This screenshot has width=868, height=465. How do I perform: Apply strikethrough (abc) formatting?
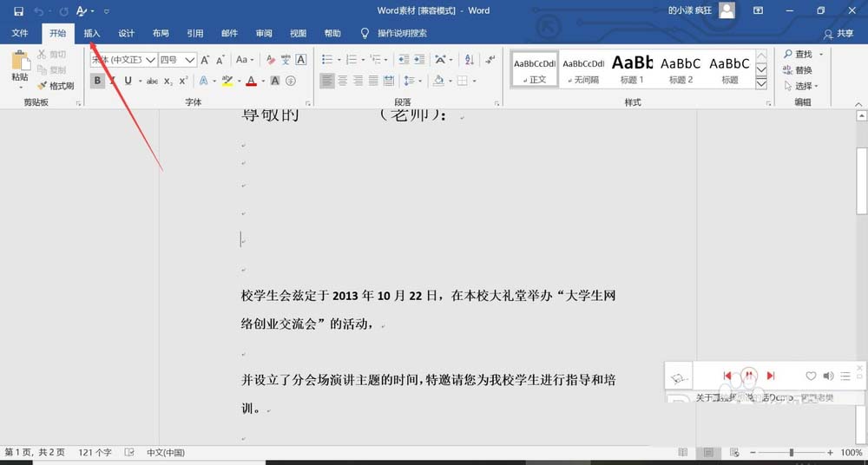tap(152, 82)
